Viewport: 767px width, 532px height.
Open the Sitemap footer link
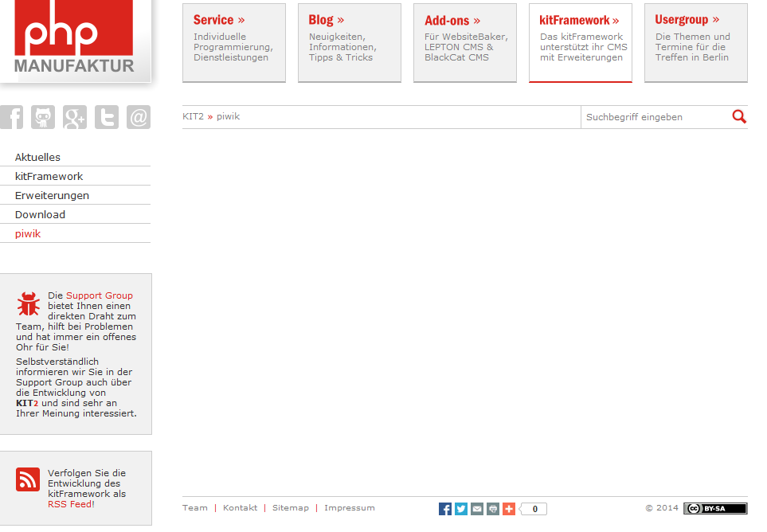(x=291, y=508)
